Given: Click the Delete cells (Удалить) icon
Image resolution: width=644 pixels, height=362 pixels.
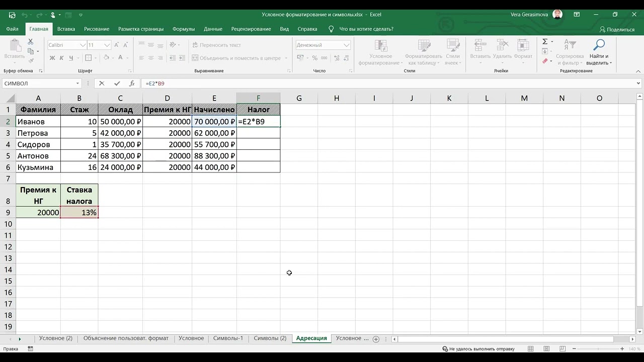Looking at the screenshot, I should [502, 45].
